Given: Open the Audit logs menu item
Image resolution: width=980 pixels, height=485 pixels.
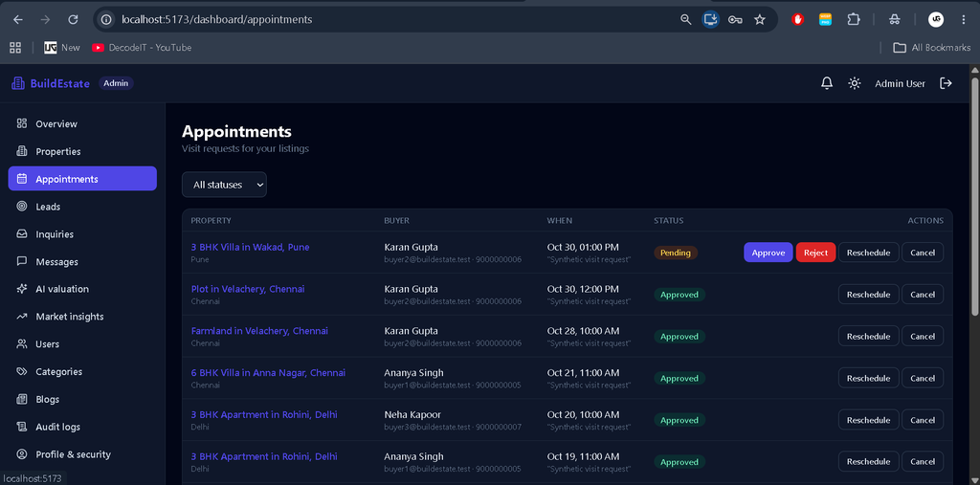Looking at the screenshot, I should coord(82,427).
